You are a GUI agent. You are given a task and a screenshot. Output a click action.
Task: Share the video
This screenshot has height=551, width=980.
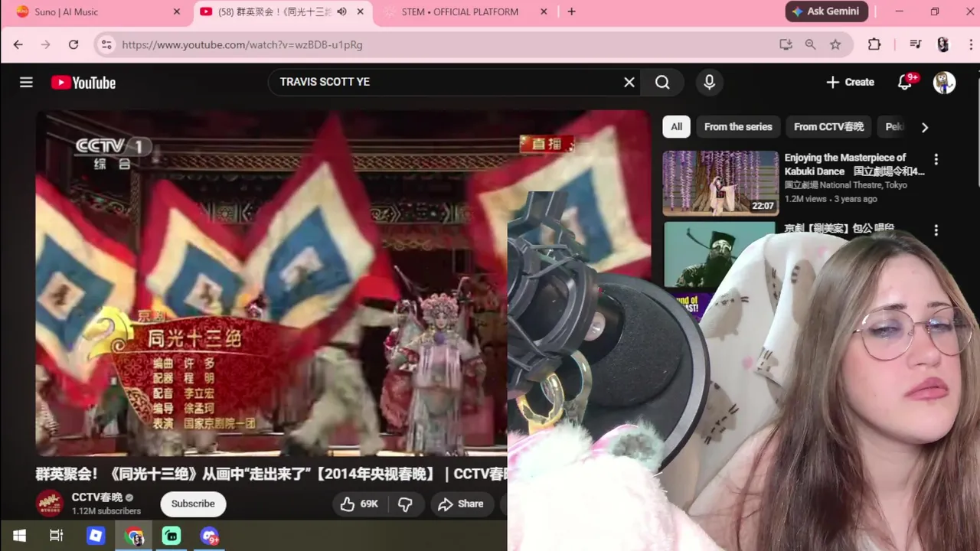tap(460, 504)
